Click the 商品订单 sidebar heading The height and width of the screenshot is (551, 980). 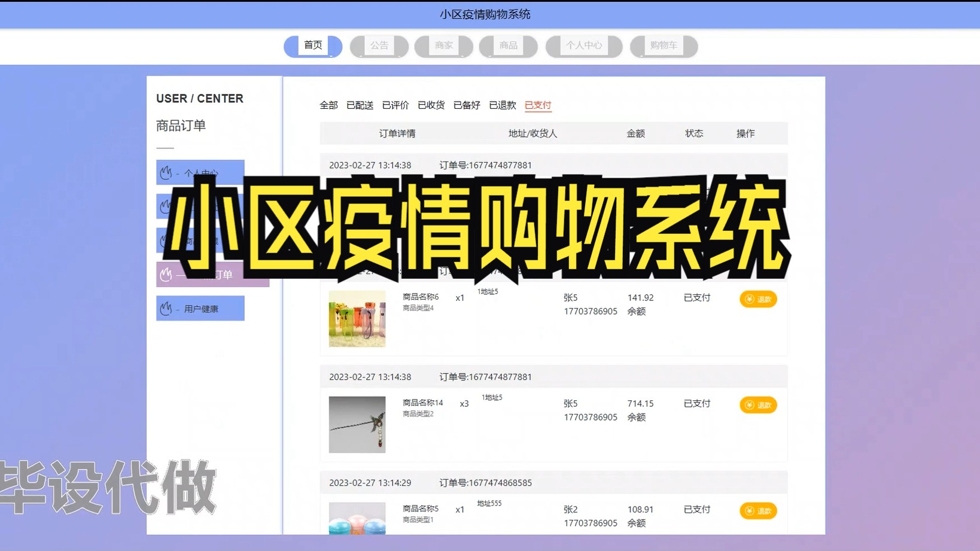[x=181, y=126]
